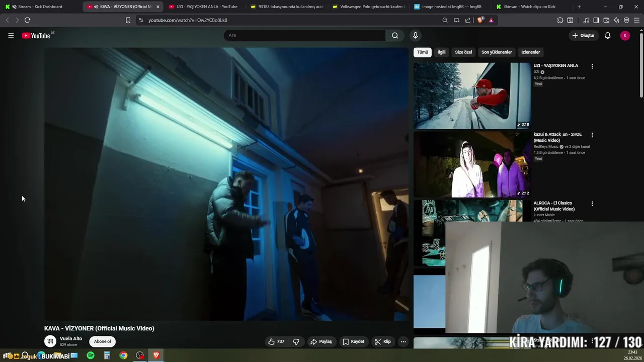The image size is (644, 362).
Task: Save the video with Kaydet
Action: pos(353,341)
